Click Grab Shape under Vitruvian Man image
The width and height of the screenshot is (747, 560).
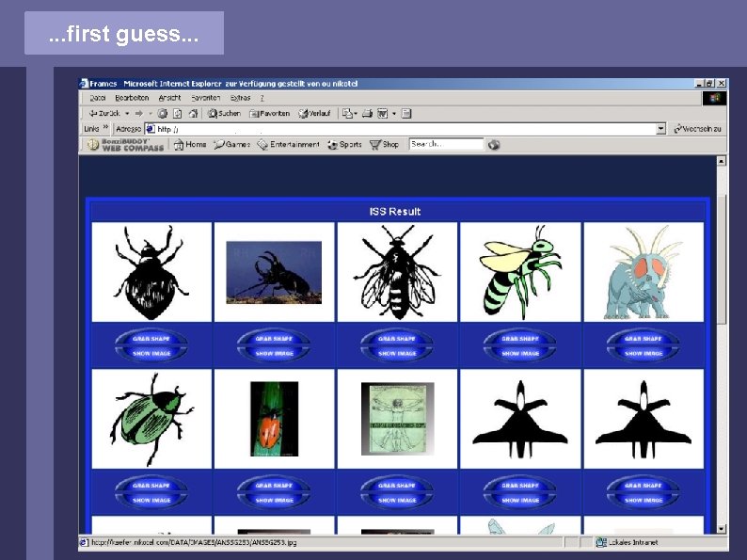click(397, 486)
